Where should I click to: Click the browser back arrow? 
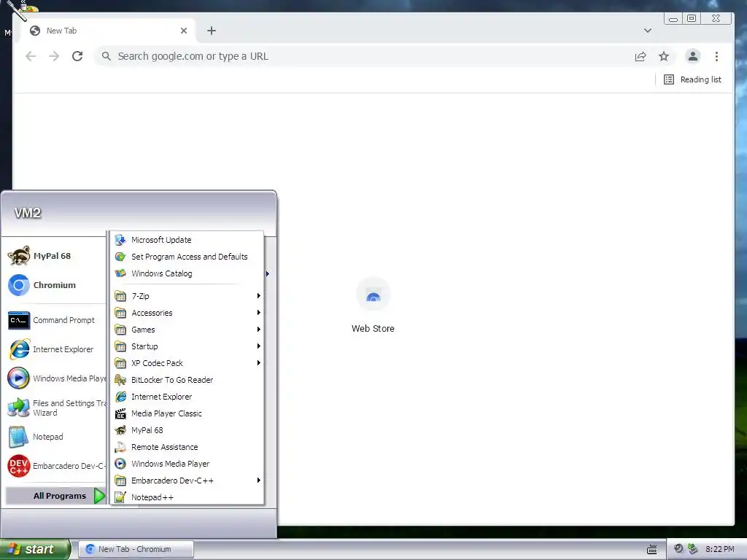pyautogui.click(x=31, y=56)
